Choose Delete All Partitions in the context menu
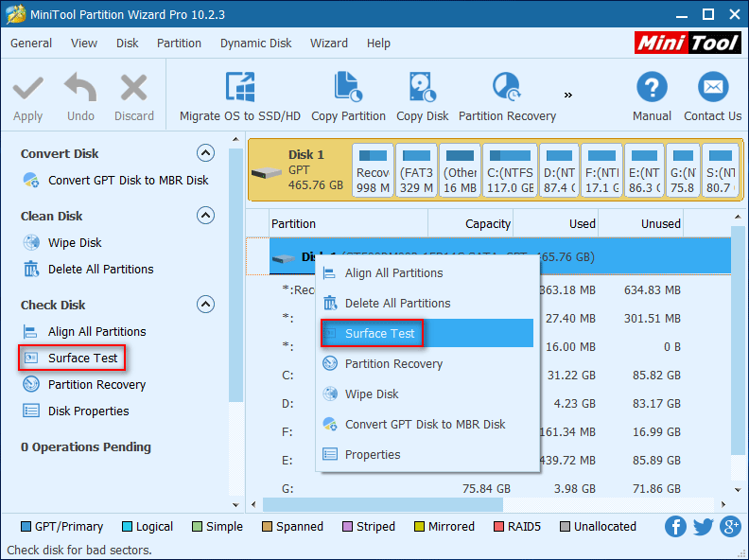The image size is (749, 560). (427, 303)
